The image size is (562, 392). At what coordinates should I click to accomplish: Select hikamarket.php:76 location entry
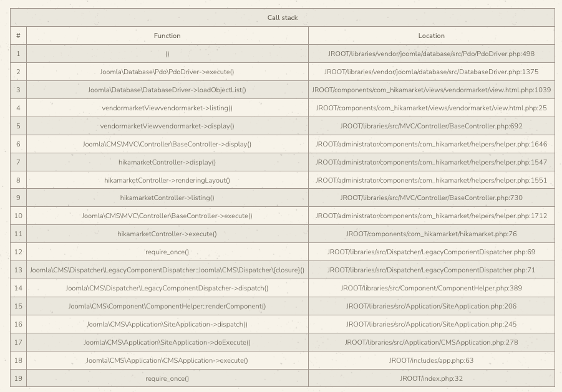432,234
